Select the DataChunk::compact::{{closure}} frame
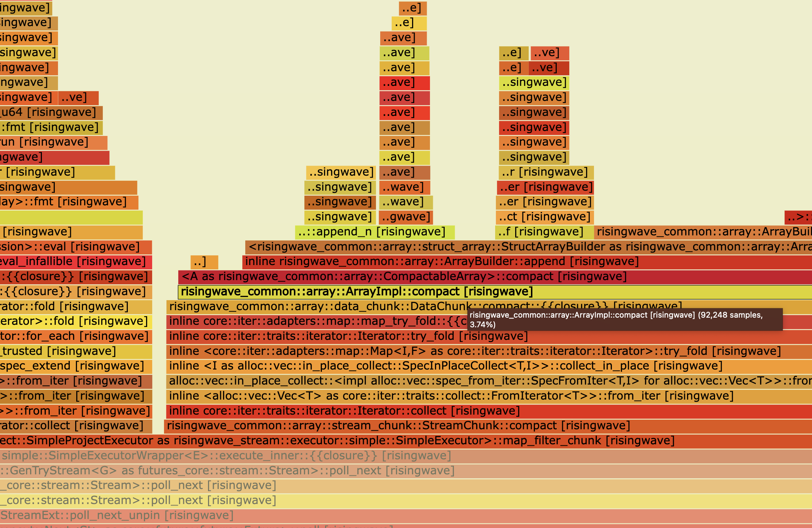812x528 pixels. (358, 306)
